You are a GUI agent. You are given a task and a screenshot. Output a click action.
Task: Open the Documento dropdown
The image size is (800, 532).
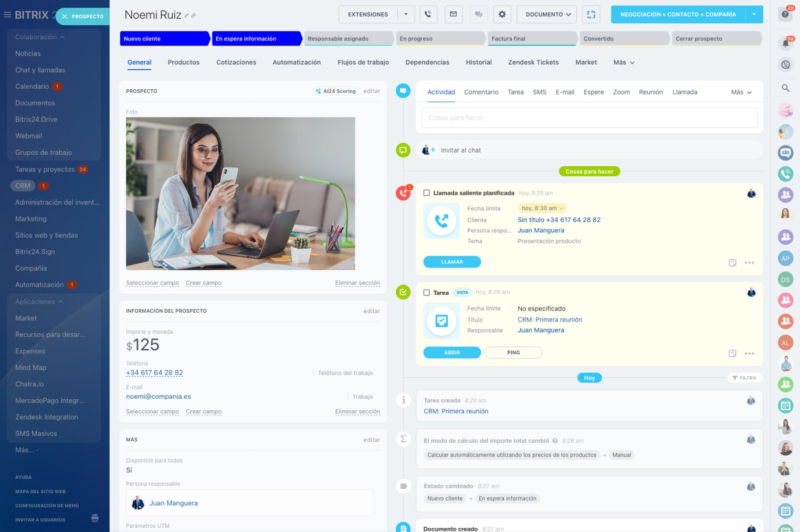coord(546,15)
